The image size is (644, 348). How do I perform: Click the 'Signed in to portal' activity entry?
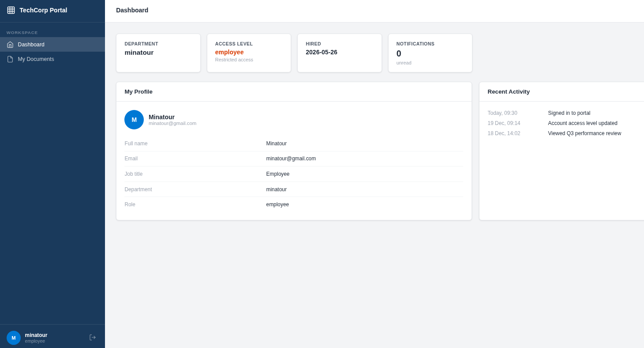tap(569, 113)
